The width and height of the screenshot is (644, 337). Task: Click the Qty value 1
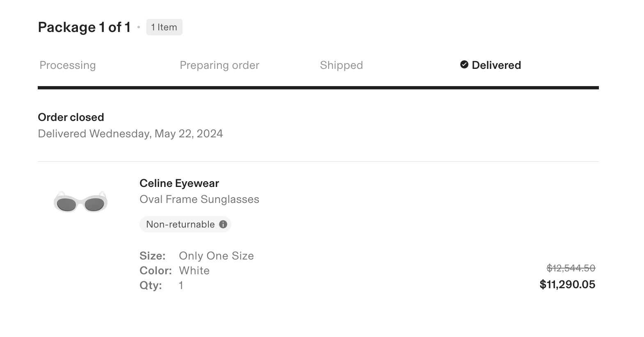[x=181, y=285]
